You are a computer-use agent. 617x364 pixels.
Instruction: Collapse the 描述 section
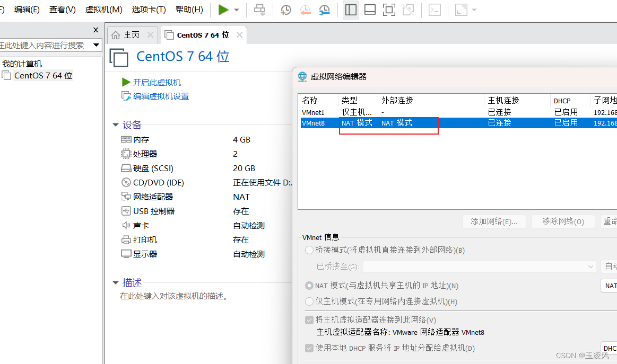[115, 282]
